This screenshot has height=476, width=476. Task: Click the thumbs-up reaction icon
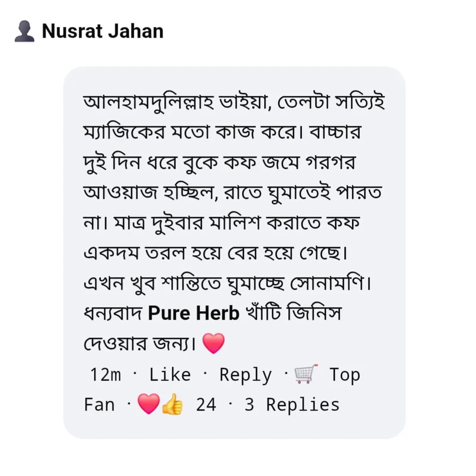click(x=172, y=404)
